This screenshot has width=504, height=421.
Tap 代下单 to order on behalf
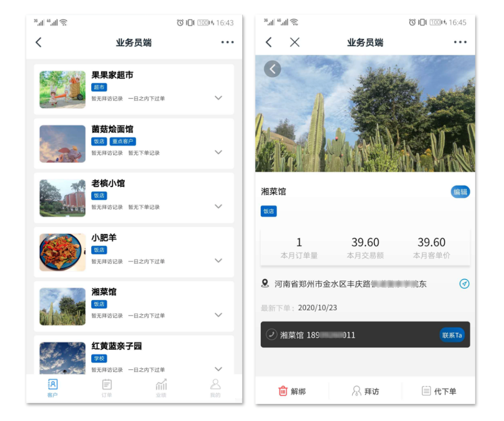pyautogui.click(x=439, y=391)
